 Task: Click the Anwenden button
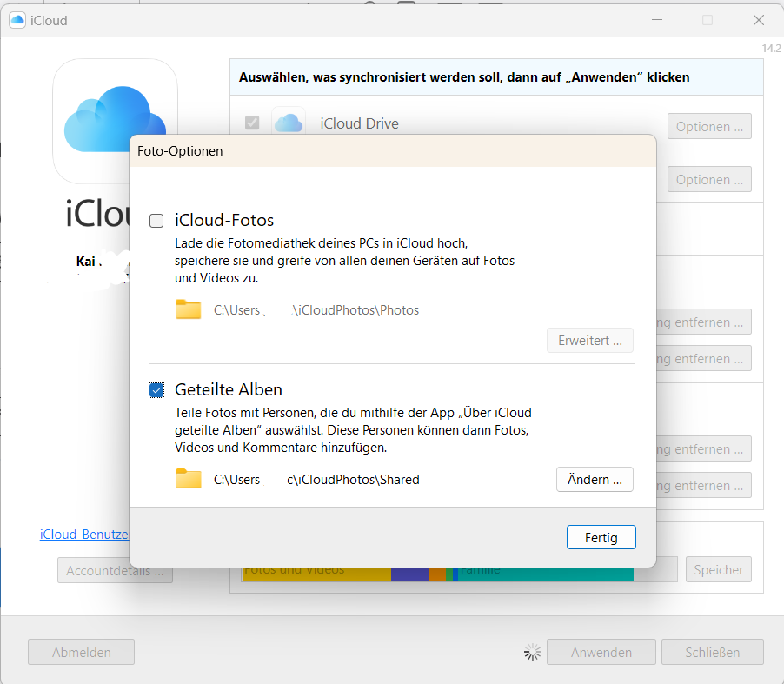tap(601, 652)
